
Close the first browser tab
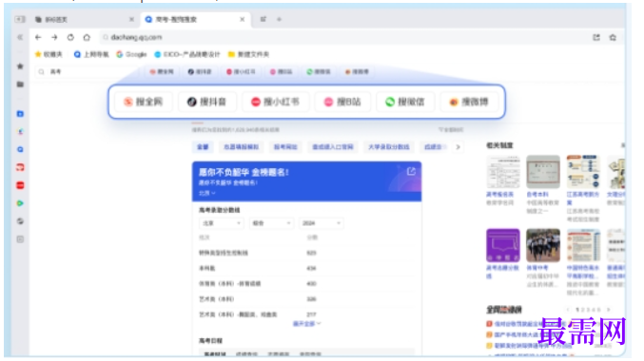131,19
